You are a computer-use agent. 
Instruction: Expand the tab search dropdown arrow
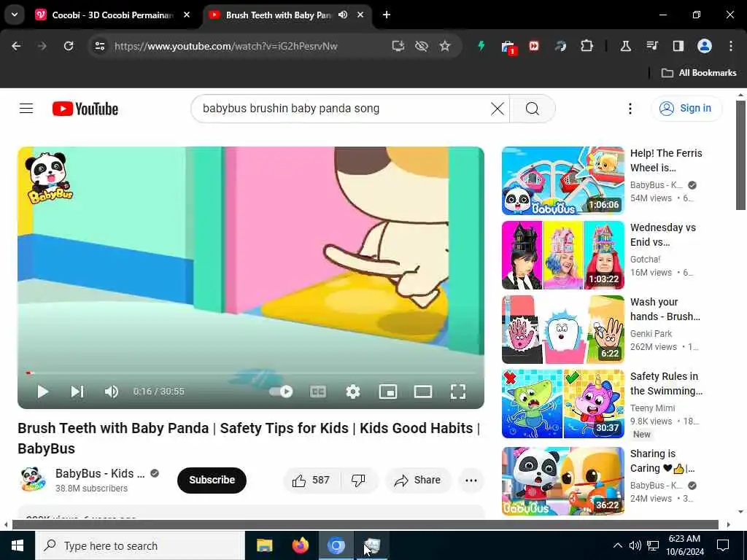15,15
